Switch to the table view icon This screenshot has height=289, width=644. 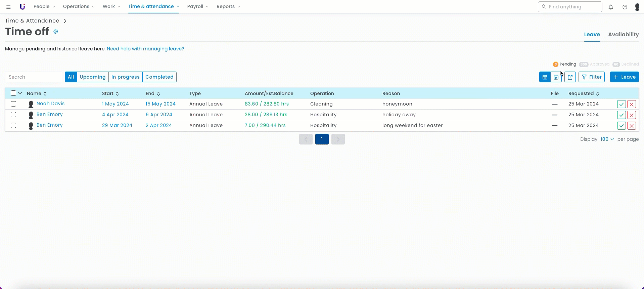point(545,77)
